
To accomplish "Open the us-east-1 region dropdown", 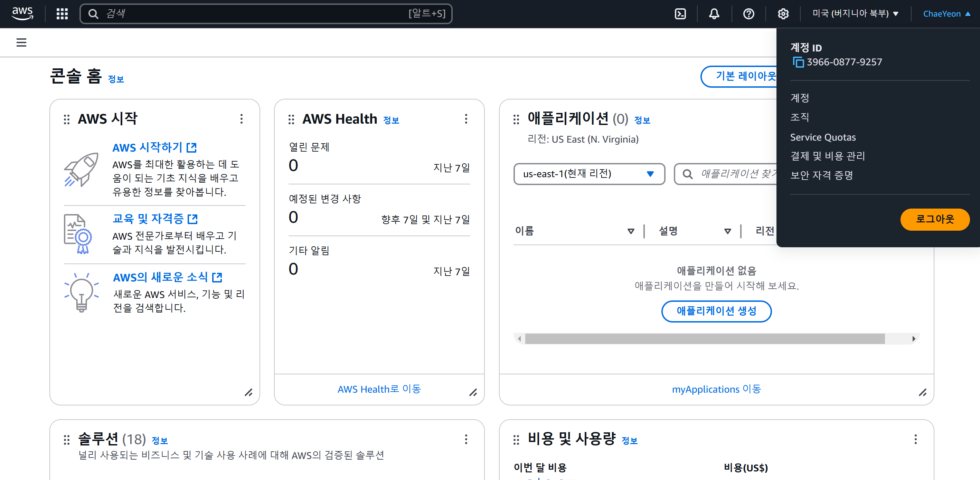I will (x=588, y=174).
